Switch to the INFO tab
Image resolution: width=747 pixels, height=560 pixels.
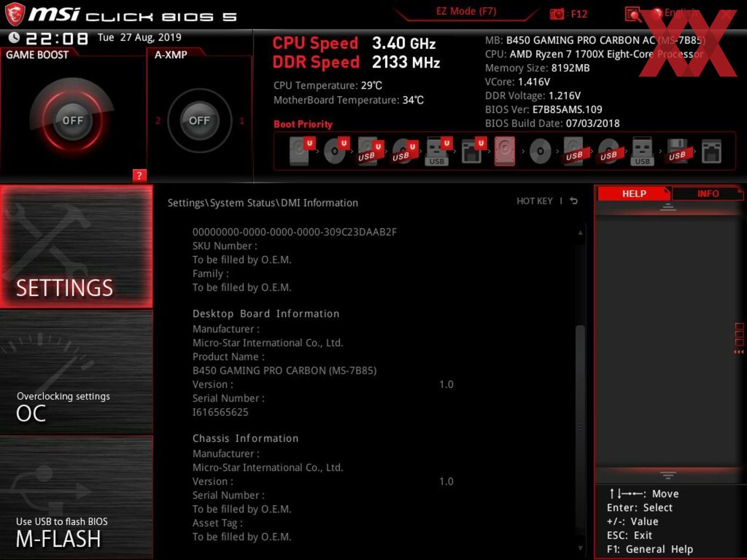(708, 194)
